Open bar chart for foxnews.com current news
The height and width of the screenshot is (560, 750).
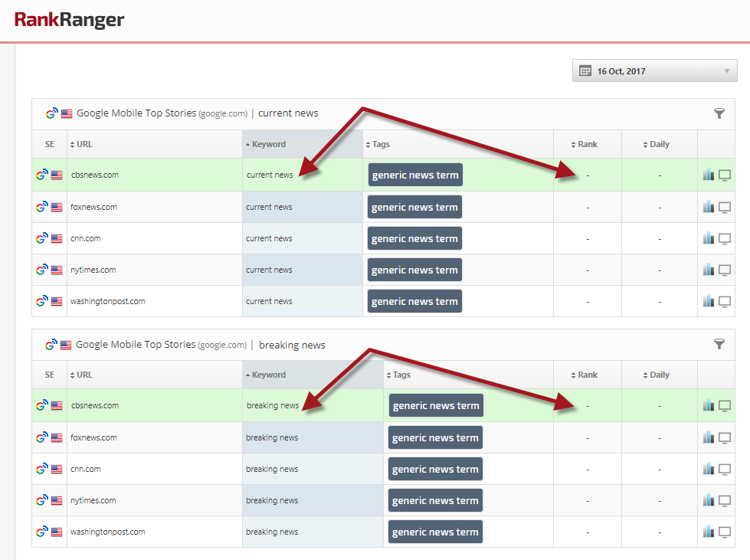tap(709, 207)
